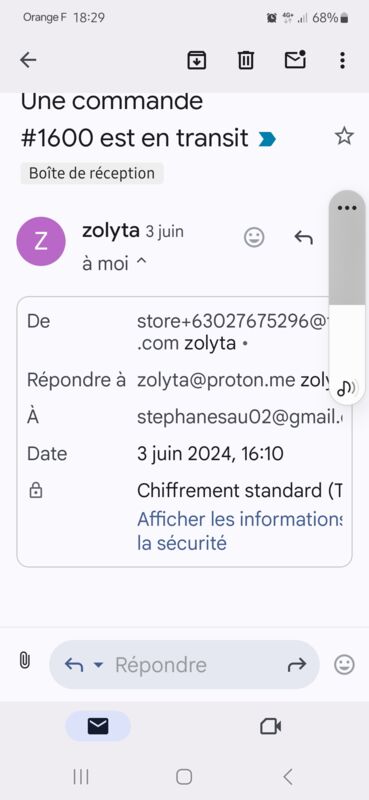Viewport: 369px width, 800px height.
Task: Mark the email as unread
Action: (x=295, y=60)
